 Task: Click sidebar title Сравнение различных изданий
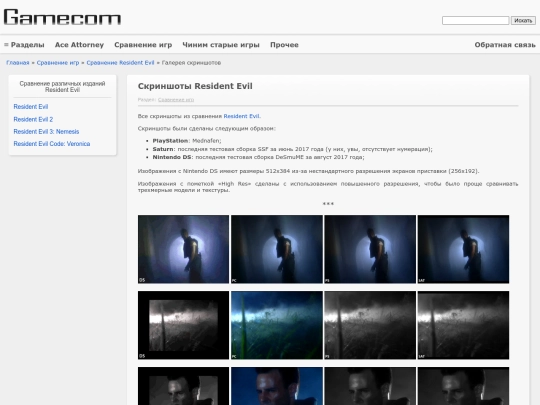point(62,86)
